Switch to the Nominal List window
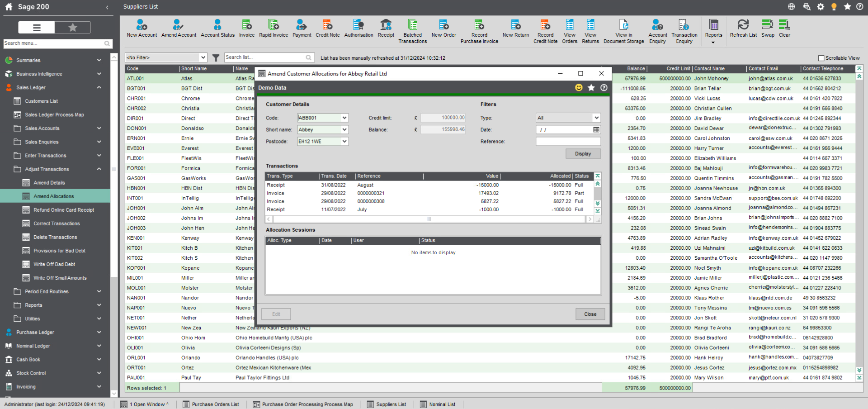 [x=438, y=404]
